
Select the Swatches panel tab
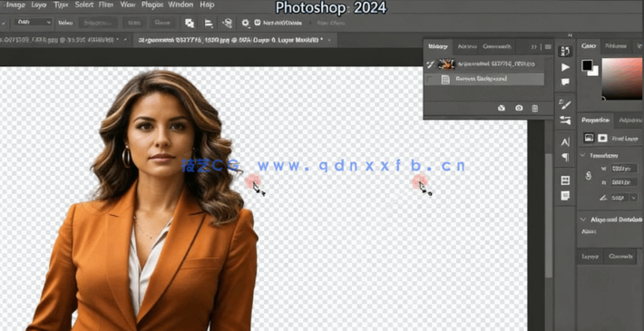(x=615, y=46)
